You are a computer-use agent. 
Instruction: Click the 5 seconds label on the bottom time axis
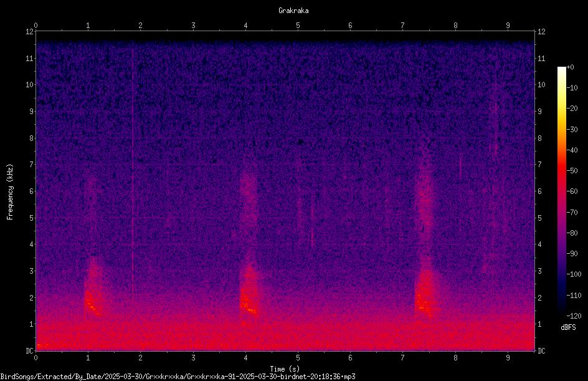(298, 358)
